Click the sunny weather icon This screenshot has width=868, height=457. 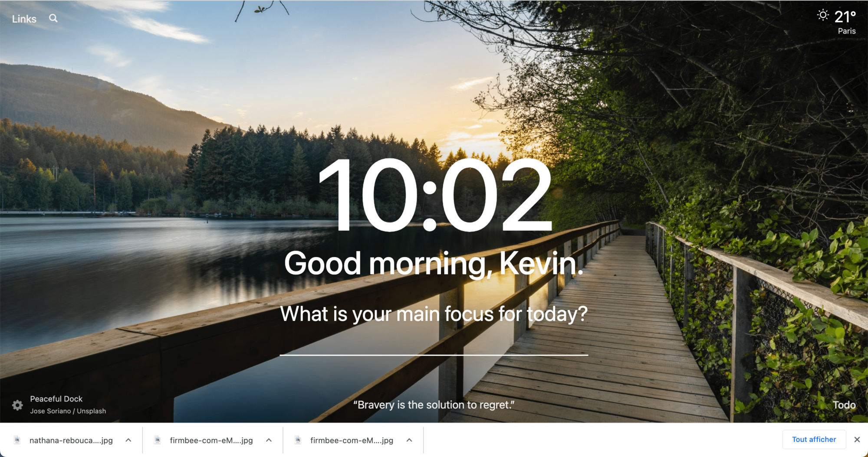point(822,16)
